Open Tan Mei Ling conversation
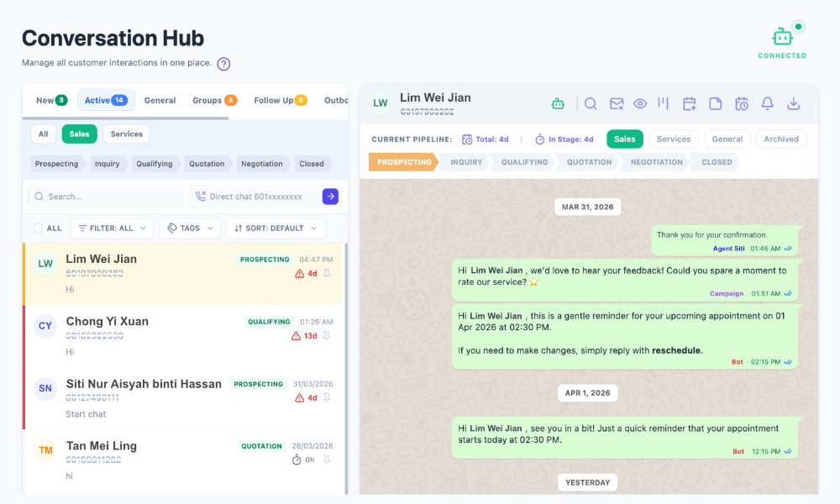The image size is (840, 504). [182, 461]
